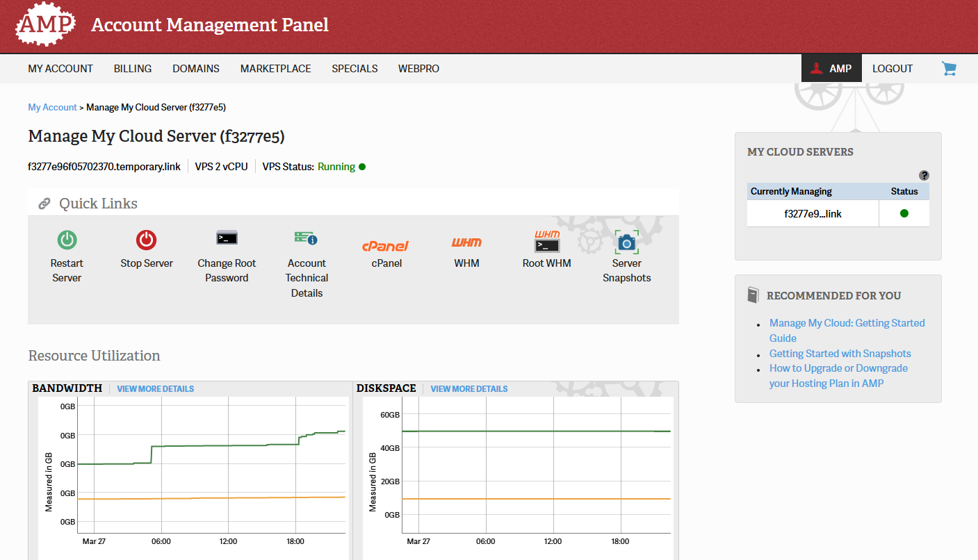Open How to Upgrade or Downgrade link
Screen dimensions: 978x560
pos(838,376)
